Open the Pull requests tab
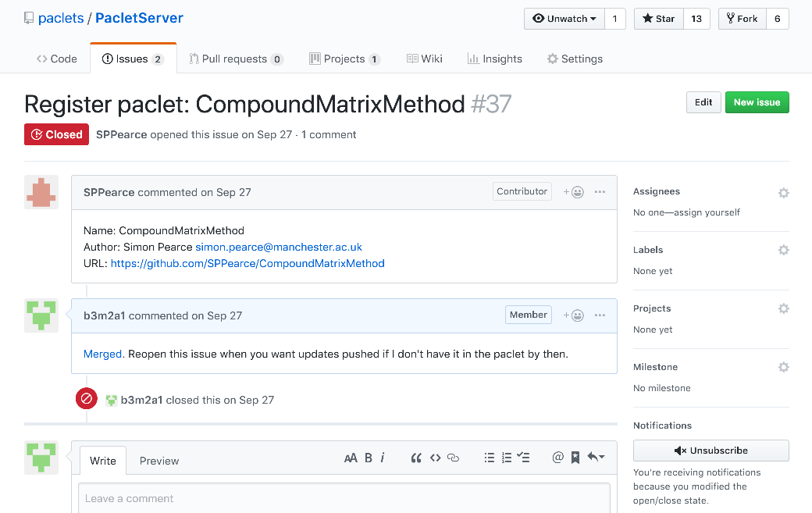This screenshot has height=513, width=812. (x=236, y=59)
